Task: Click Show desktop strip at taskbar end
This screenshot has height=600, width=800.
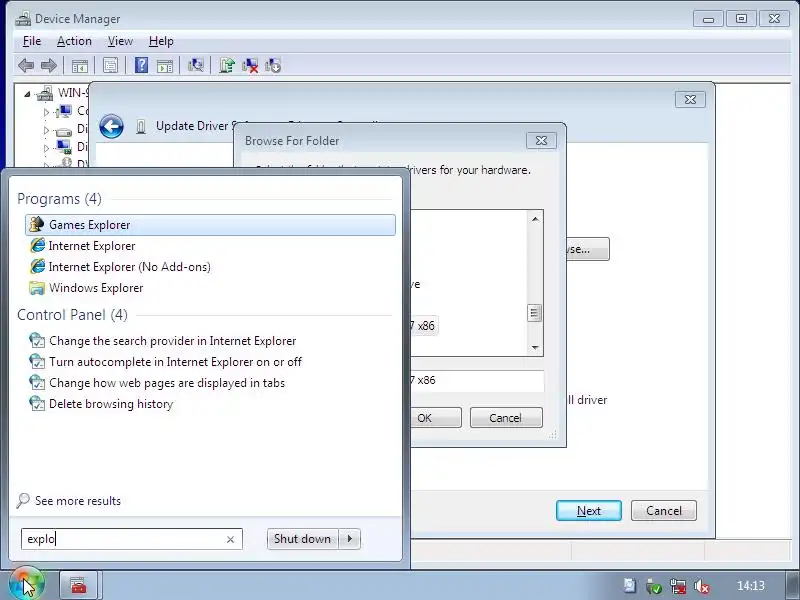Action: (x=791, y=585)
